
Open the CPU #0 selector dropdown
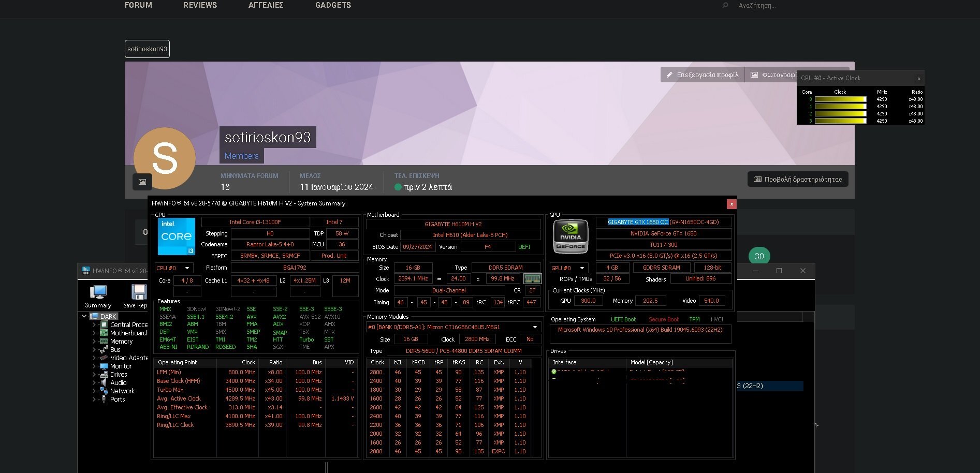pos(174,268)
